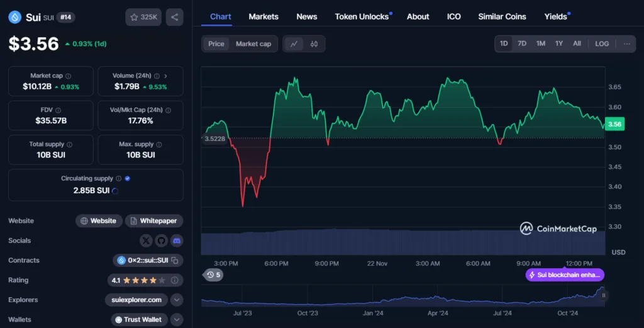The image size is (644, 328).
Task: Switch chart to Price mode
Action: (x=216, y=44)
